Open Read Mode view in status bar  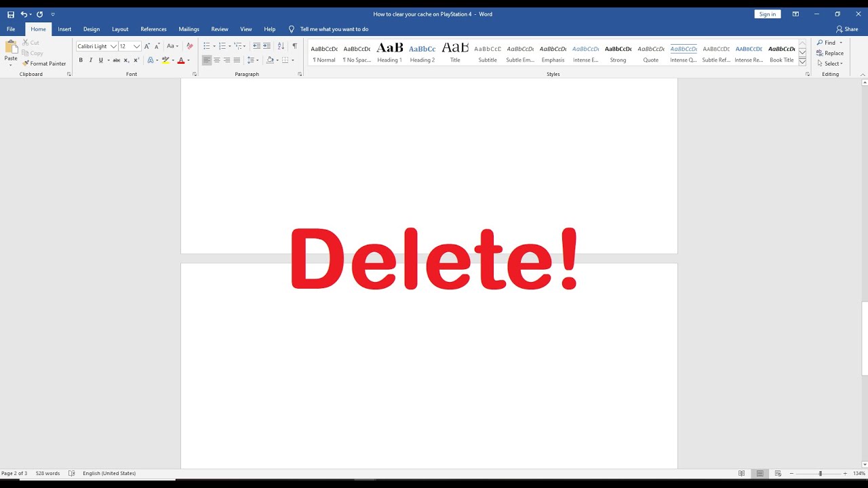click(742, 473)
